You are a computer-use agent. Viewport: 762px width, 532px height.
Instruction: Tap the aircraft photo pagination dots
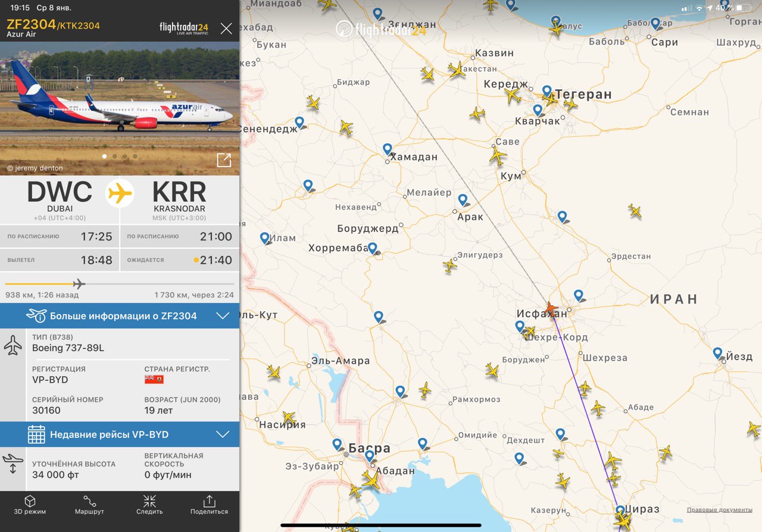coord(120,157)
